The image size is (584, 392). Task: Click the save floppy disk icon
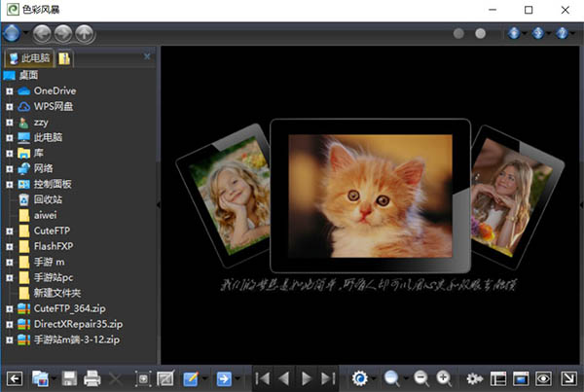[x=69, y=378]
